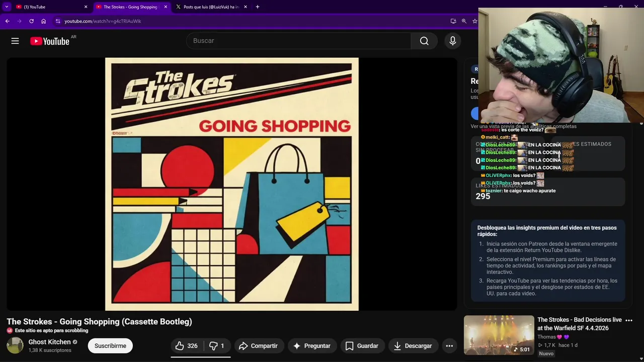
Task: Share video via Compartir button
Action: pyautogui.click(x=258, y=346)
